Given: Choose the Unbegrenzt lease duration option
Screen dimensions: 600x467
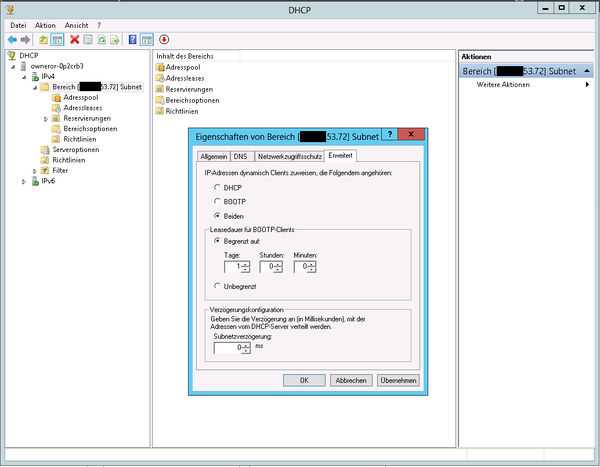Looking at the screenshot, I should 217,286.
